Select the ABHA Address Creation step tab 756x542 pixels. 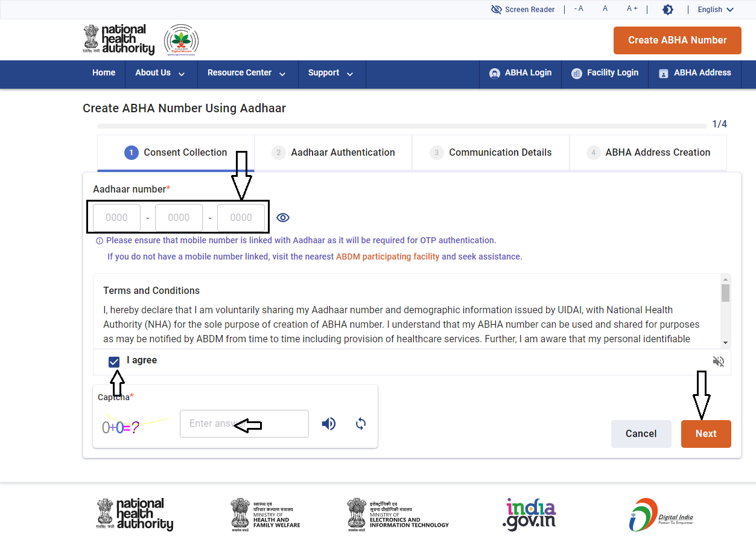pyautogui.click(x=648, y=153)
